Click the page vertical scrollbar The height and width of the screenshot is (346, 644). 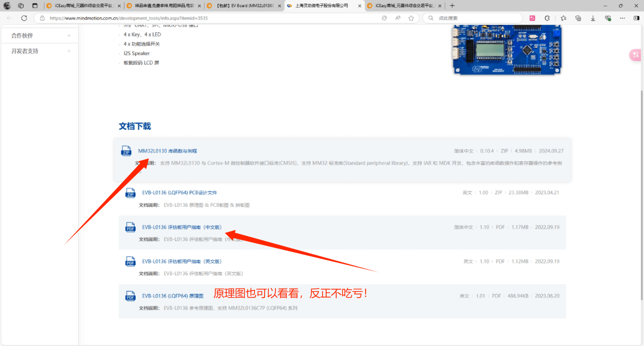642,194
